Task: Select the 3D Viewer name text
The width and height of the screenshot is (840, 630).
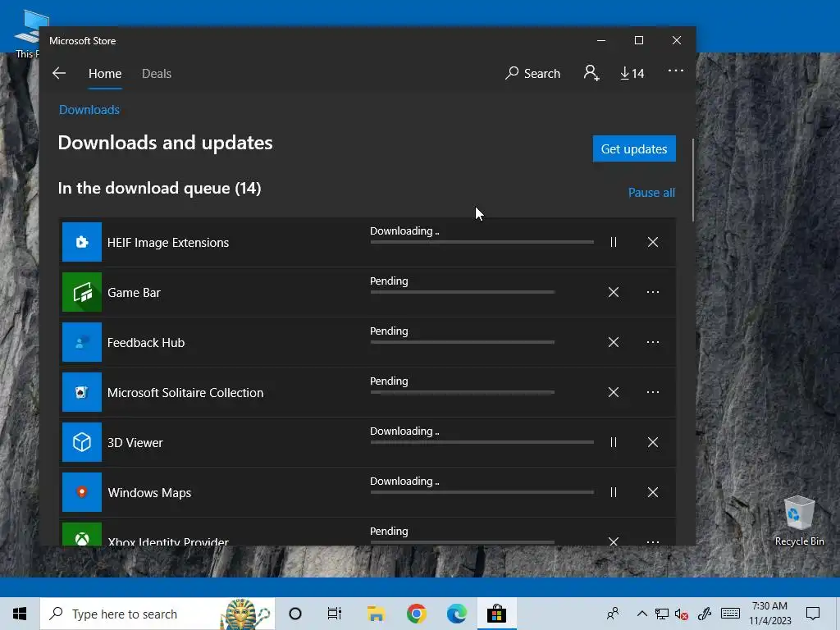Action: point(135,443)
